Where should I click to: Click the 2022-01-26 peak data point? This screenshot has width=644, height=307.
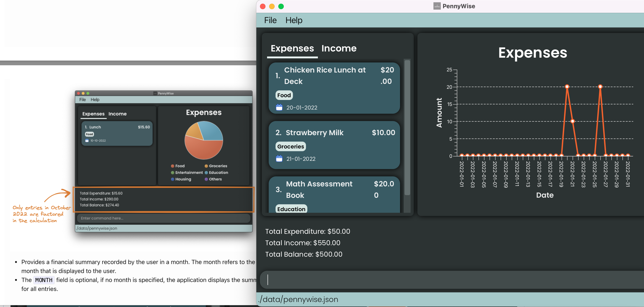[x=600, y=87]
